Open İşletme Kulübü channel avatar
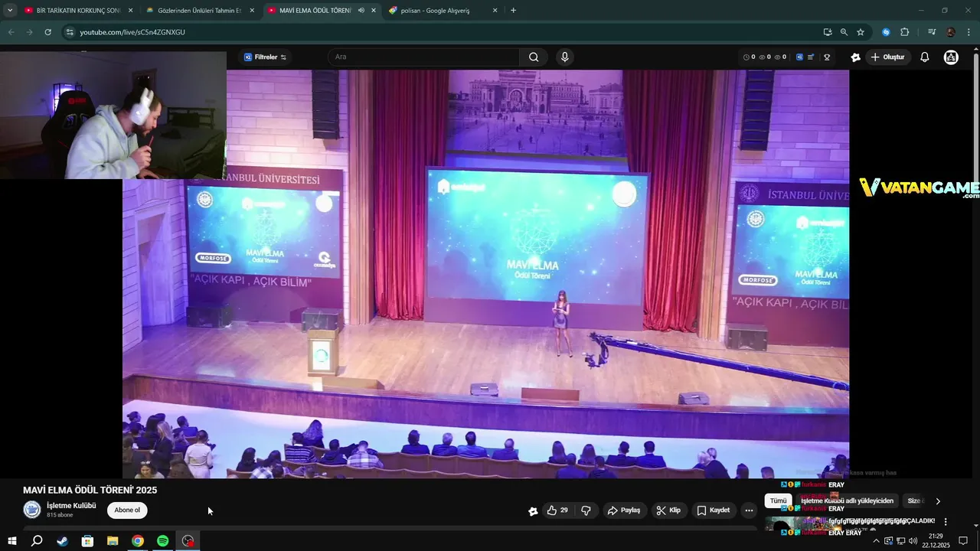Image resolution: width=980 pixels, height=551 pixels. point(32,510)
